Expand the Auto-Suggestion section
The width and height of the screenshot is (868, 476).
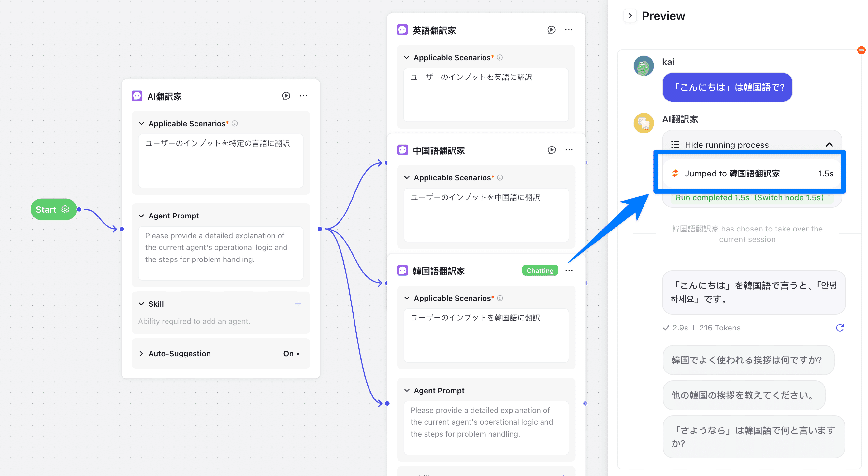pos(141,354)
